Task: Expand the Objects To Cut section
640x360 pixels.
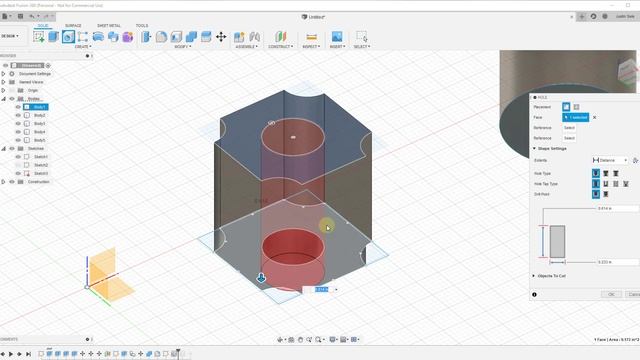Action: 534,276
